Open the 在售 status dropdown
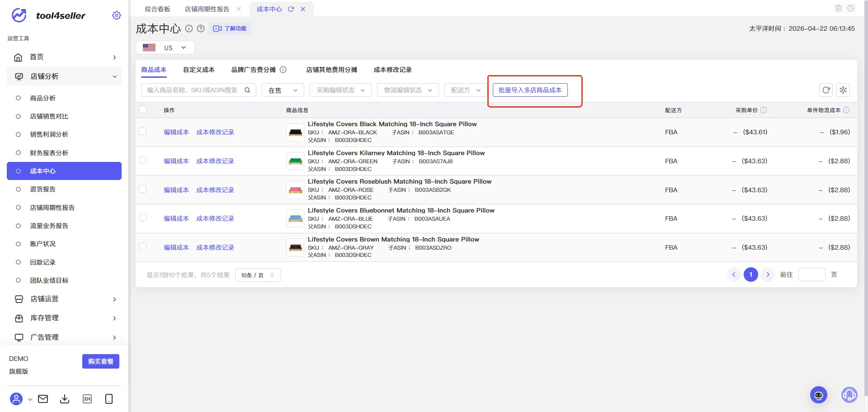 [283, 90]
